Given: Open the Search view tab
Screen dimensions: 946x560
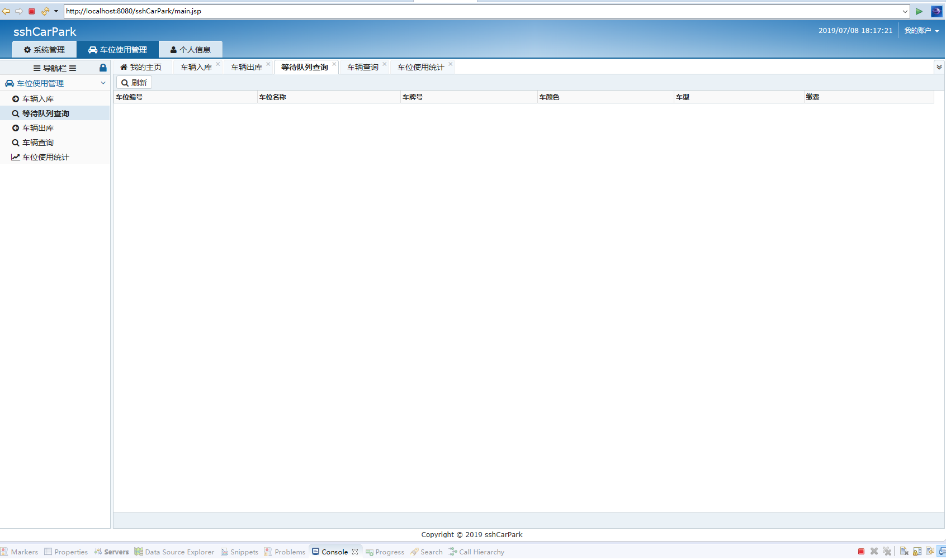Looking at the screenshot, I should (427, 552).
